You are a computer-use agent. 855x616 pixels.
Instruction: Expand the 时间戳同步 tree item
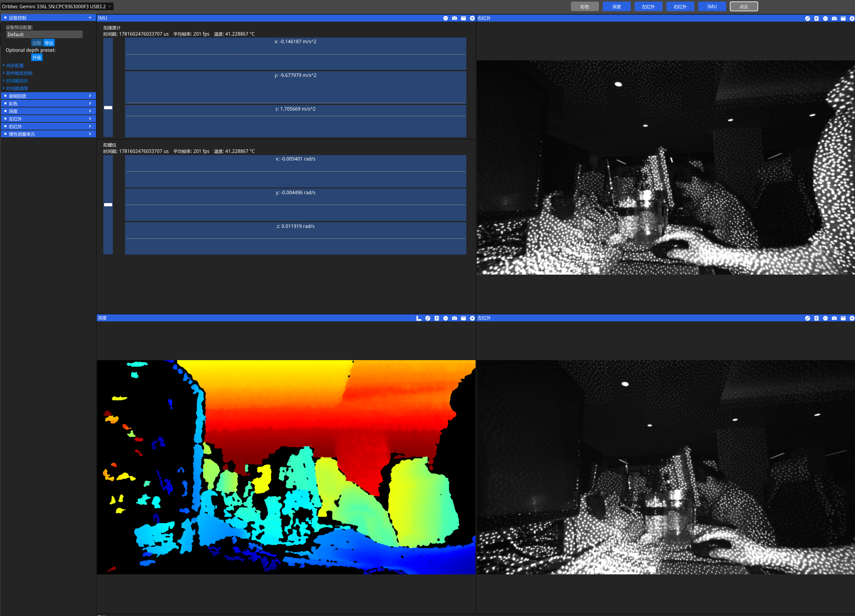tap(17, 81)
